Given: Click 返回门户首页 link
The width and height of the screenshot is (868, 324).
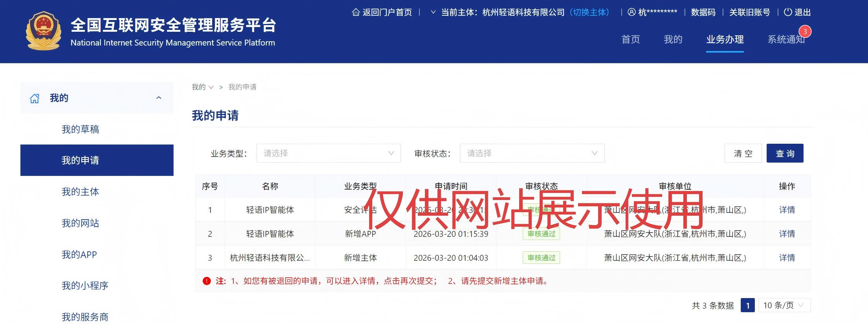Looking at the screenshot, I should [387, 12].
